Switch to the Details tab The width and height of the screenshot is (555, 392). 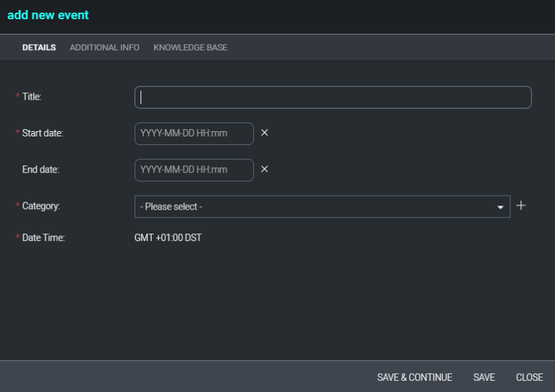coord(39,48)
